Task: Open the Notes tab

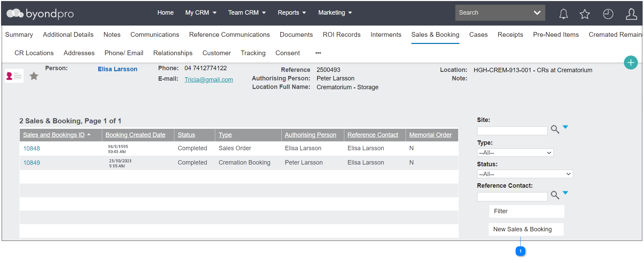Action: click(x=112, y=35)
